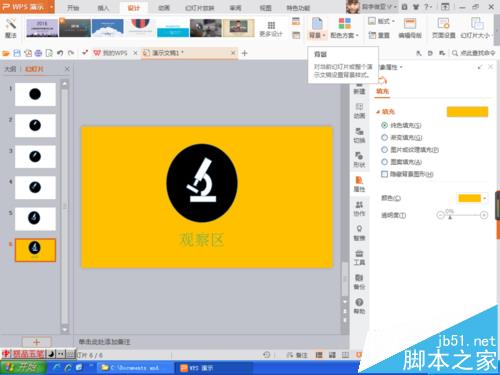500x375 pixels.
Task: Select slide 5 thumbnail
Action: 35,219
